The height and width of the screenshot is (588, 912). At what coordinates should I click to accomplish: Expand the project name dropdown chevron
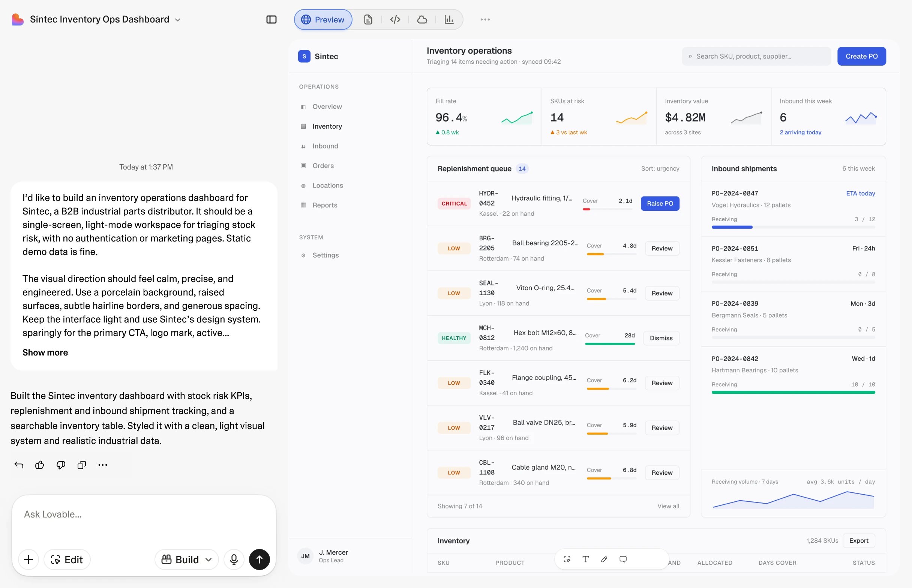tap(177, 20)
